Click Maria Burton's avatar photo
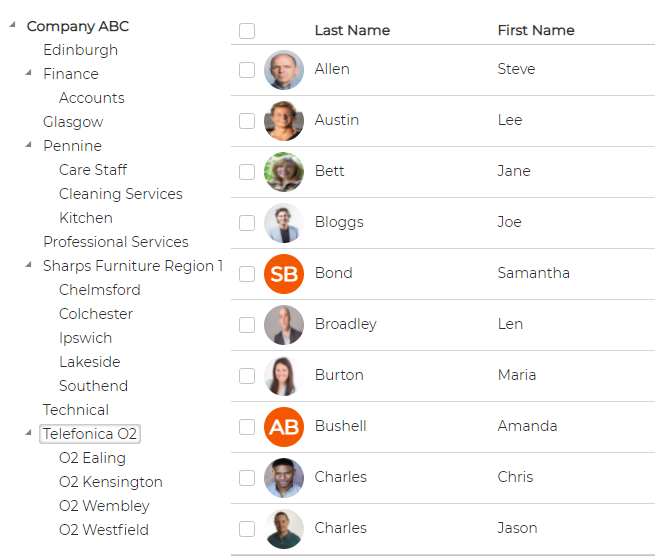 tap(284, 376)
